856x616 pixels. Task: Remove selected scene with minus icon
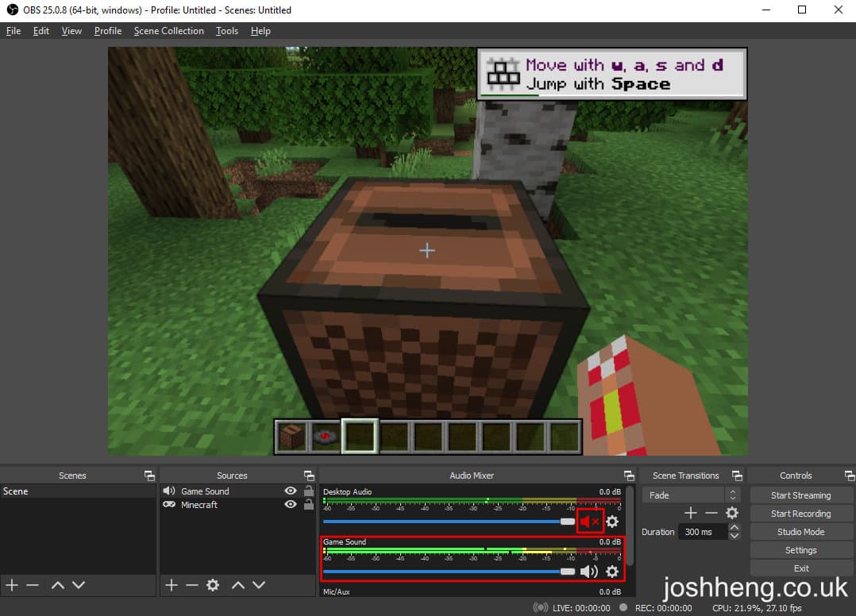33,585
